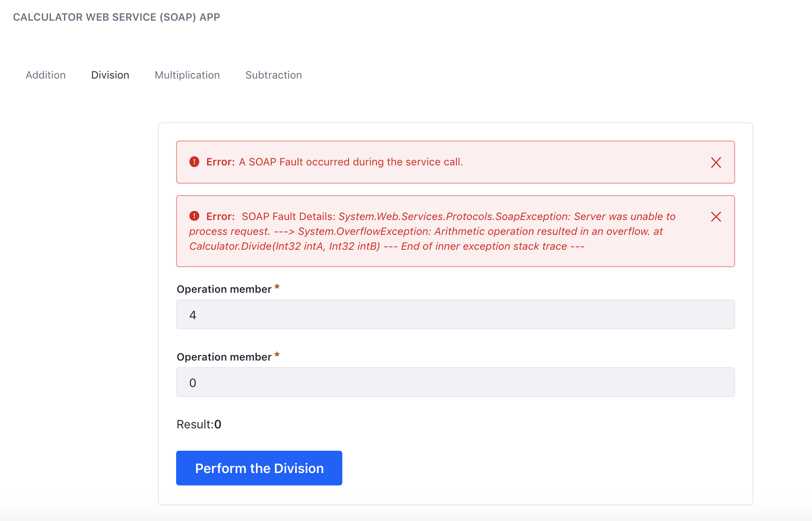Focus the second Operation member field containing 0
The image size is (812, 521).
pyautogui.click(x=456, y=382)
